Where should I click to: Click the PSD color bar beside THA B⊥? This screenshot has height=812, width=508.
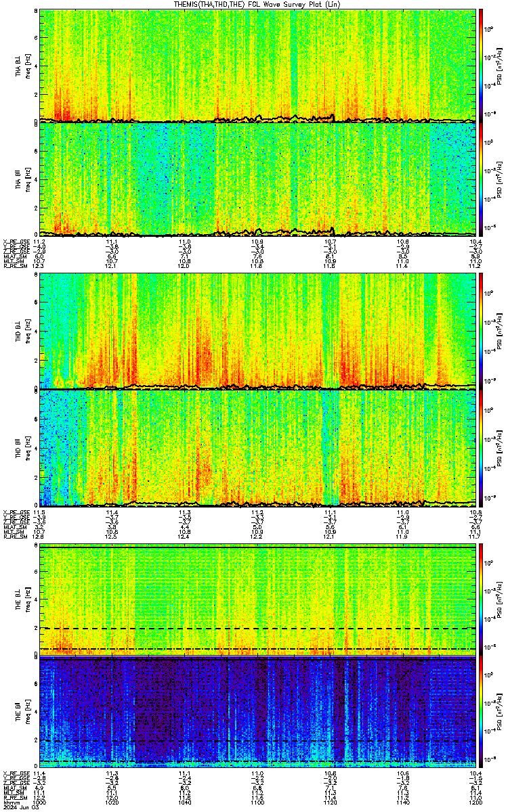point(482,65)
